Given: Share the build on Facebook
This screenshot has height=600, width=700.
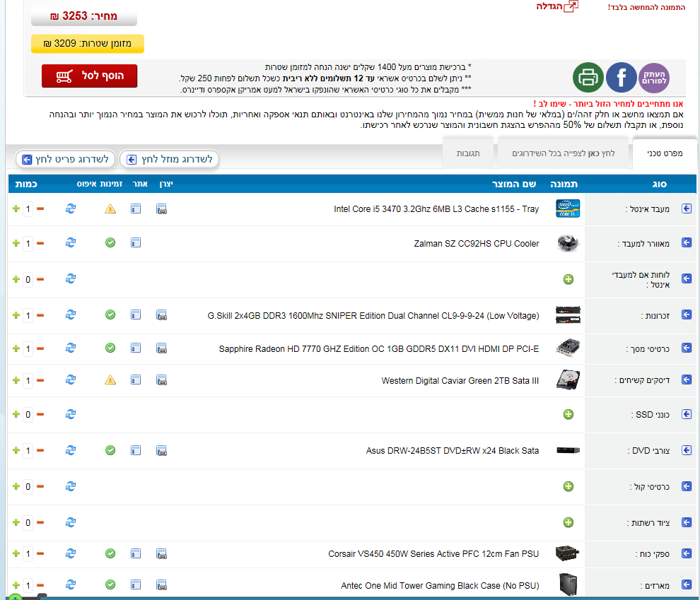Looking at the screenshot, I should click(621, 78).
